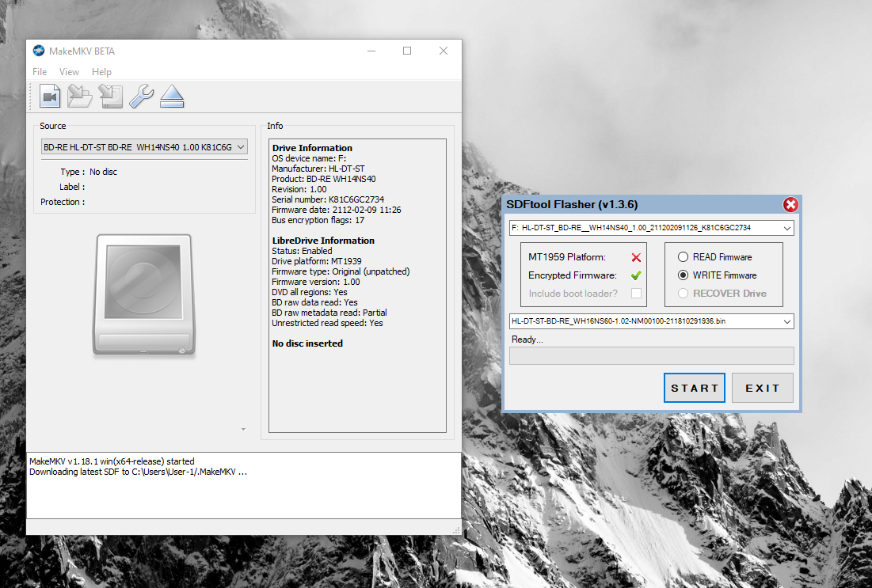Click 'Product: BD-RE WH14NS40' line
The height and width of the screenshot is (588, 872).
tap(324, 179)
